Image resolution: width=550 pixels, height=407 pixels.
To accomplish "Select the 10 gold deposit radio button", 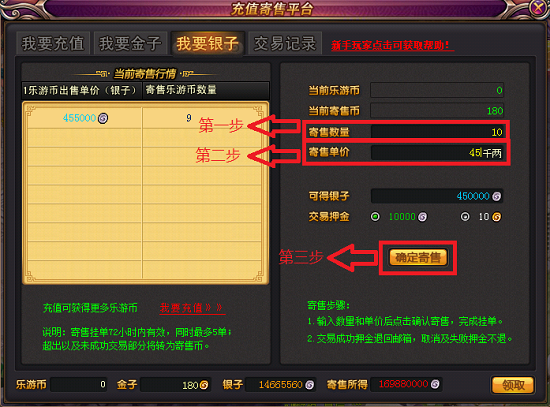I will point(465,217).
